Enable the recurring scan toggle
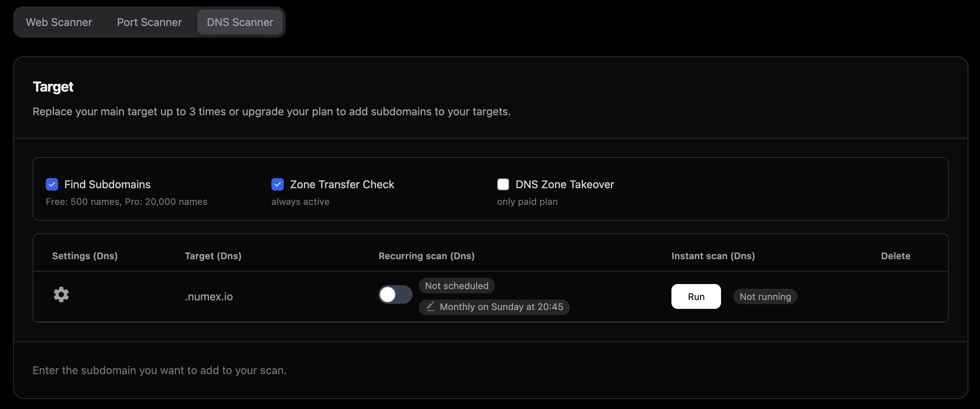Viewport: 980px width, 409px height. (395, 295)
